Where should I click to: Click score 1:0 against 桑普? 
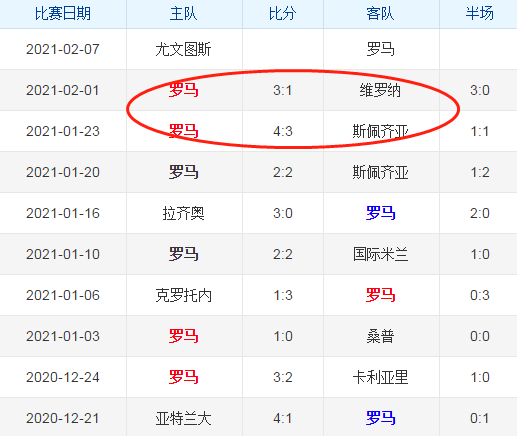(283, 336)
